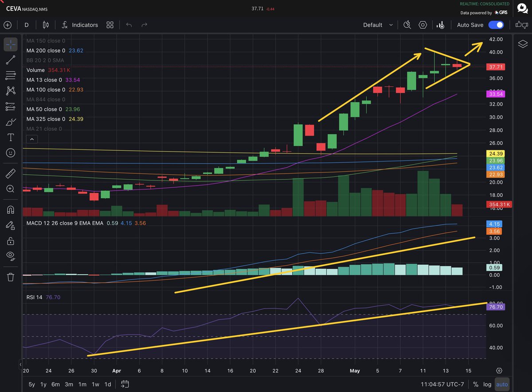The height and width of the screenshot is (392, 532).
Task: Toggle hide all drawings eye icon
Action: (x=11, y=256)
